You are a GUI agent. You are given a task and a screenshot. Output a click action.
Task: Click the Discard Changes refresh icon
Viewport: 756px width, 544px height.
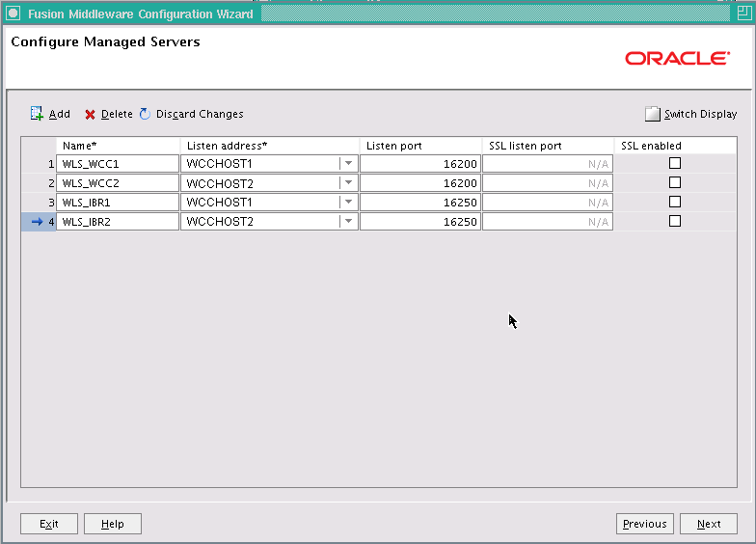[145, 114]
